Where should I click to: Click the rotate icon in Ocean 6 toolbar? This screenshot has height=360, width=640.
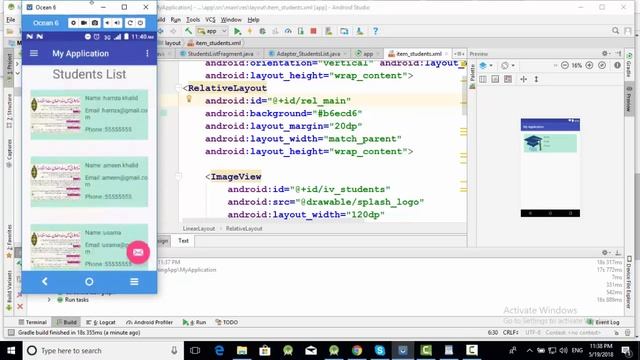click(130, 23)
